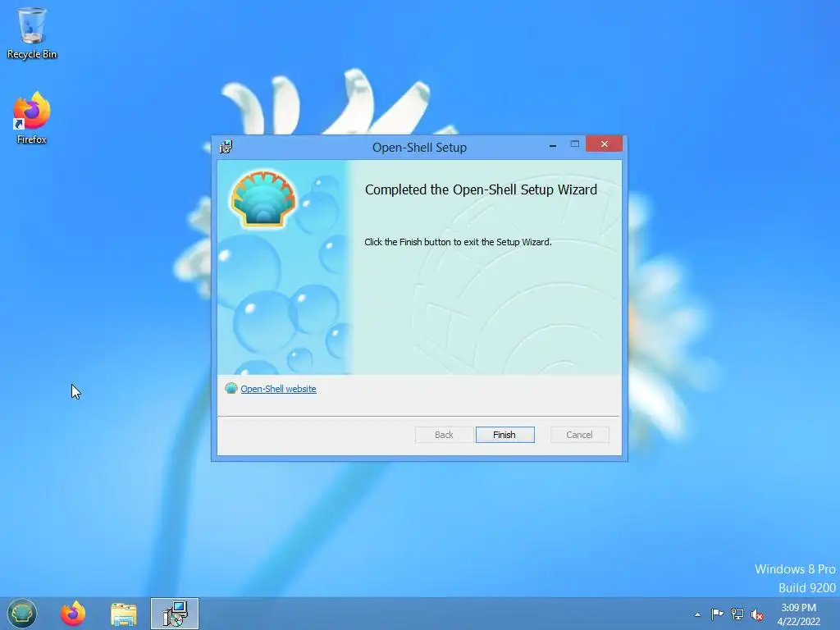Close the Open-Shell Setup window
The width and height of the screenshot is (840, 630).
605,144
